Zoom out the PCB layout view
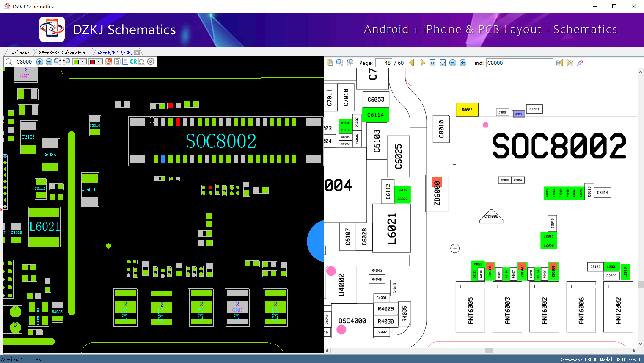Screen dimensions: 644x363 [x=49, y=62]
